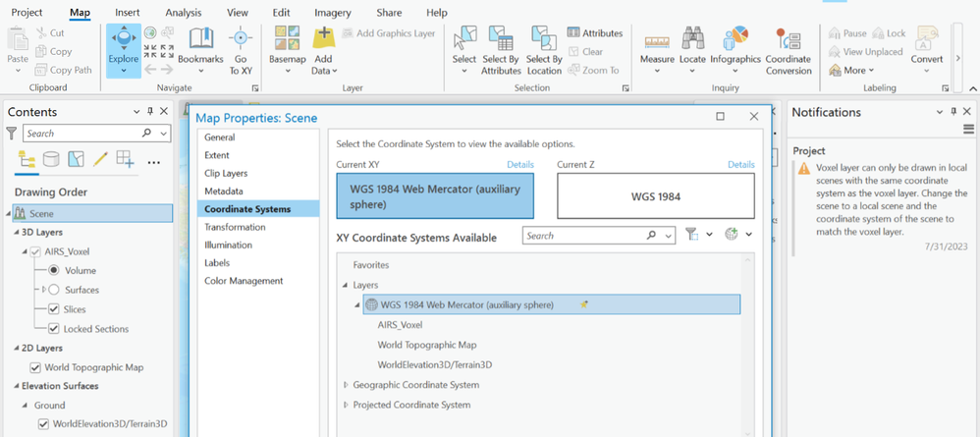
Task: Uncheck the Slices checkbox
Action: pyautogui.click(x=54, y=309)
